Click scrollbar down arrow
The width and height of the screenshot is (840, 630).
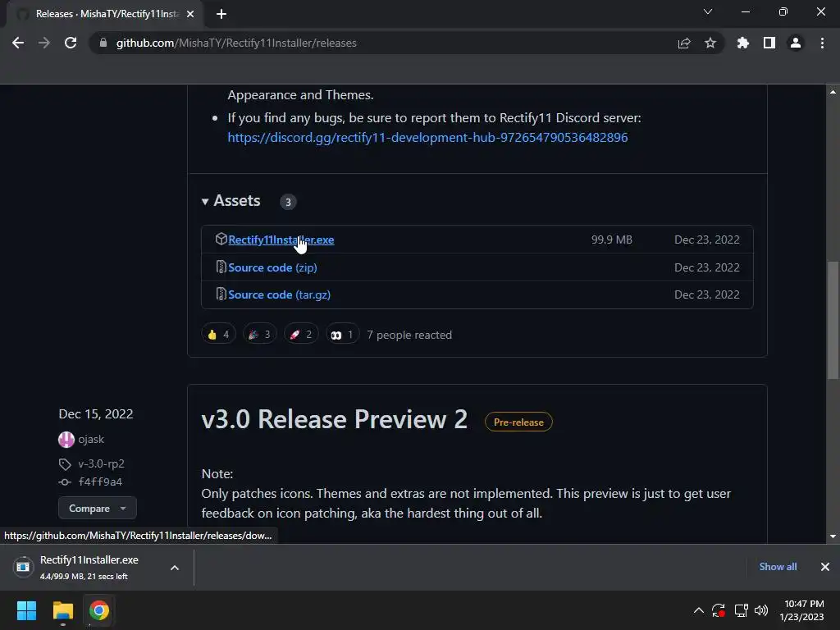(833, 536)
